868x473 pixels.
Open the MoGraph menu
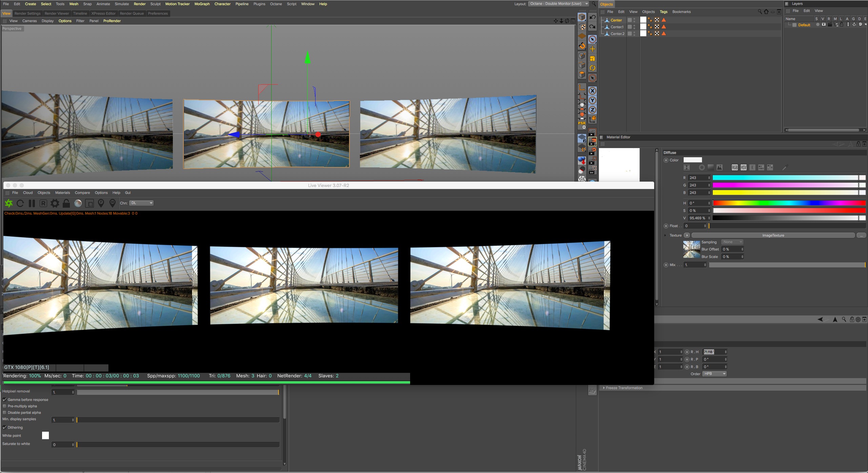coord(202,4)
